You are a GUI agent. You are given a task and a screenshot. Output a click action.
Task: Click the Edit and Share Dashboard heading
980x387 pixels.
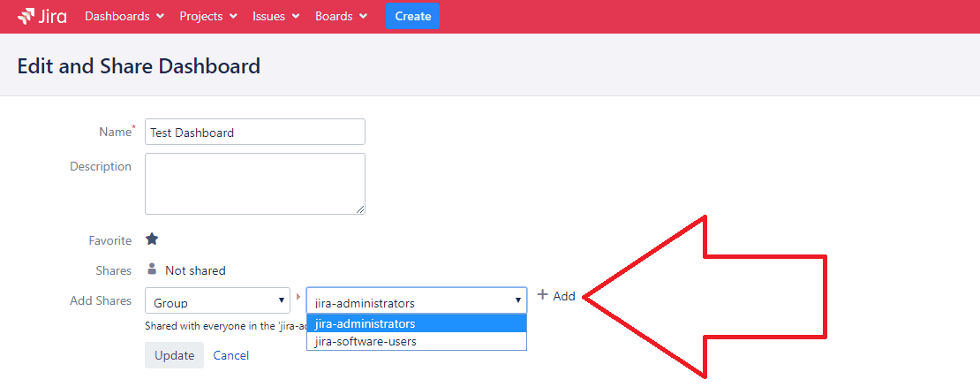[x=139, y=65]
